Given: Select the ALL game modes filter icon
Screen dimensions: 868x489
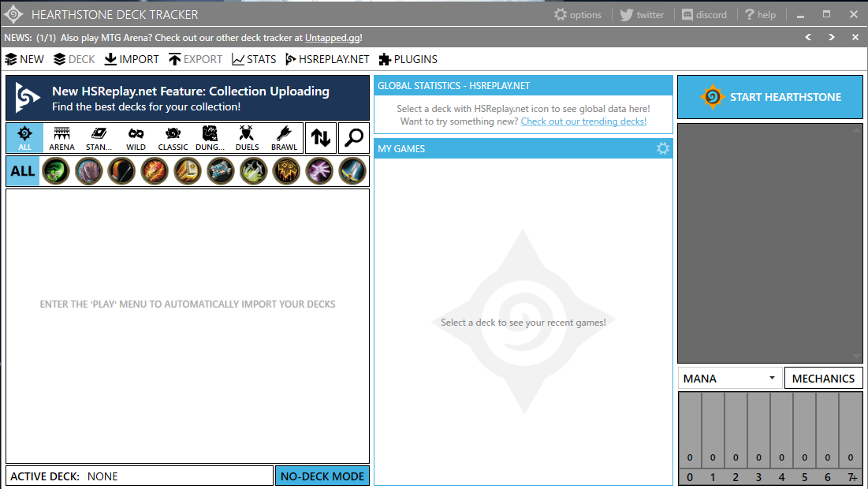Looking at the screenshot, I should click(24, 138).
